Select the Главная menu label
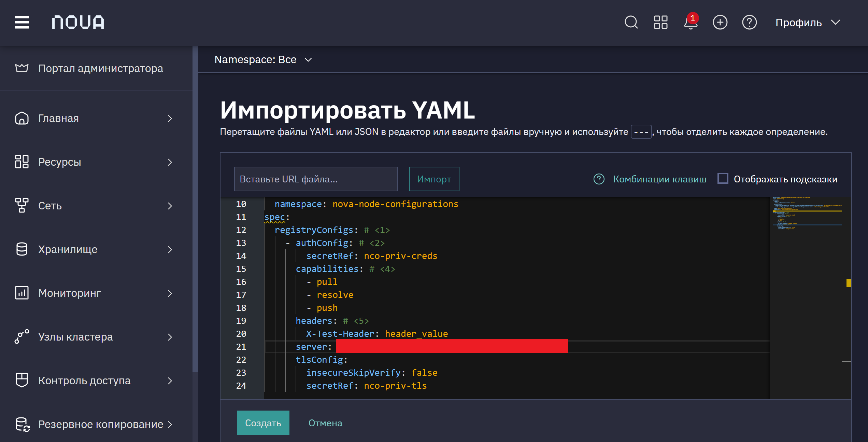 59,119
